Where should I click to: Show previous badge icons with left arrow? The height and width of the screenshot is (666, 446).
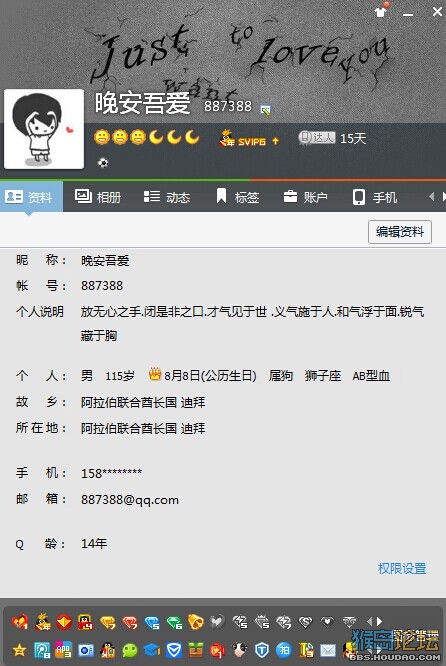click(x=369, y=621)
